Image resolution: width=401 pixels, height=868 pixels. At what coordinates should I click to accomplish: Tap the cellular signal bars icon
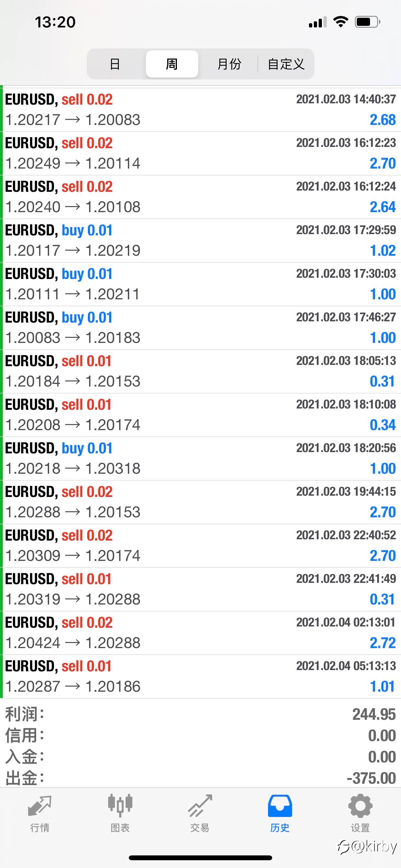point(318,22)
